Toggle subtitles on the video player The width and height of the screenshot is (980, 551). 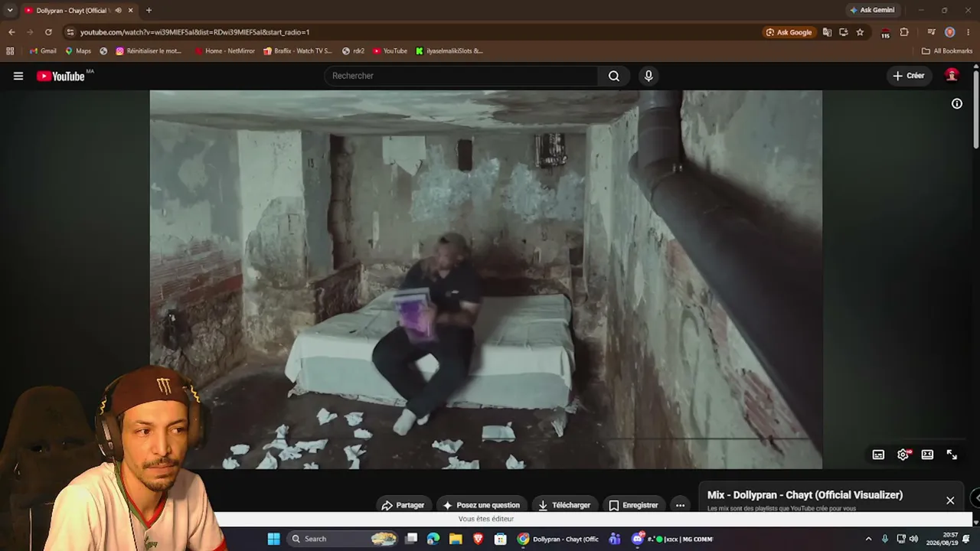click(x=878, y=455)
